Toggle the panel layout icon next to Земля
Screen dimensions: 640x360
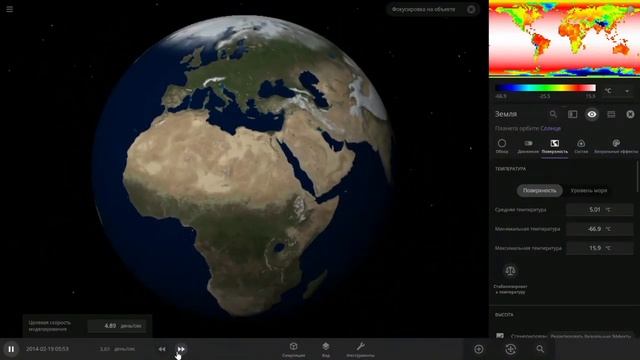click(573, 114)
